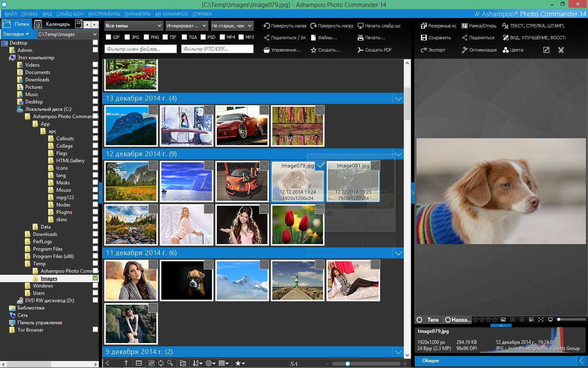Click the rotate right icon

(x=314, y=26)
